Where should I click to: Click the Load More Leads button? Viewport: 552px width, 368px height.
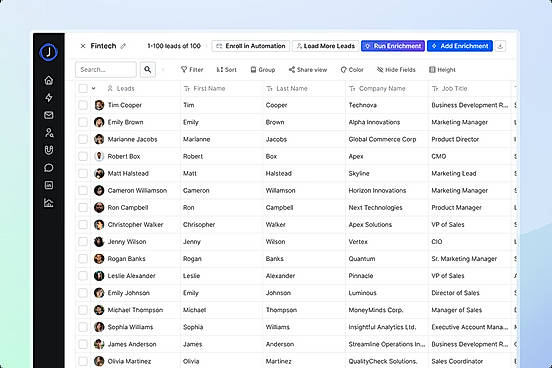pyautogui.click(x=326, y=46)
